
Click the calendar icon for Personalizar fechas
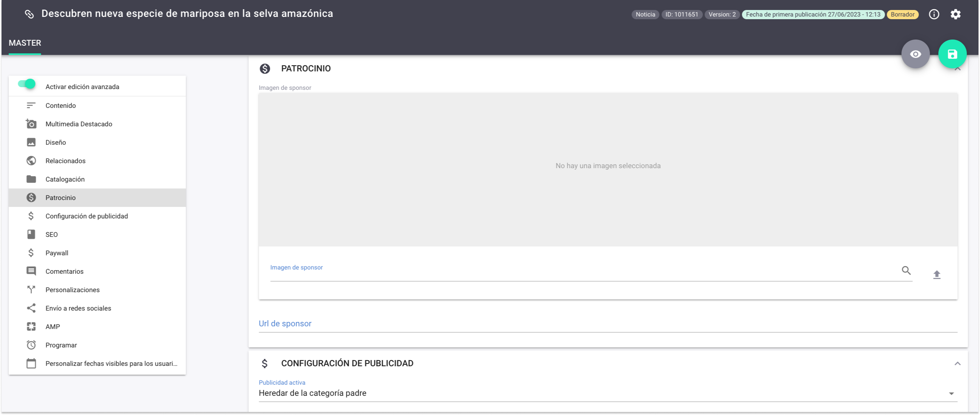point(31,363)
